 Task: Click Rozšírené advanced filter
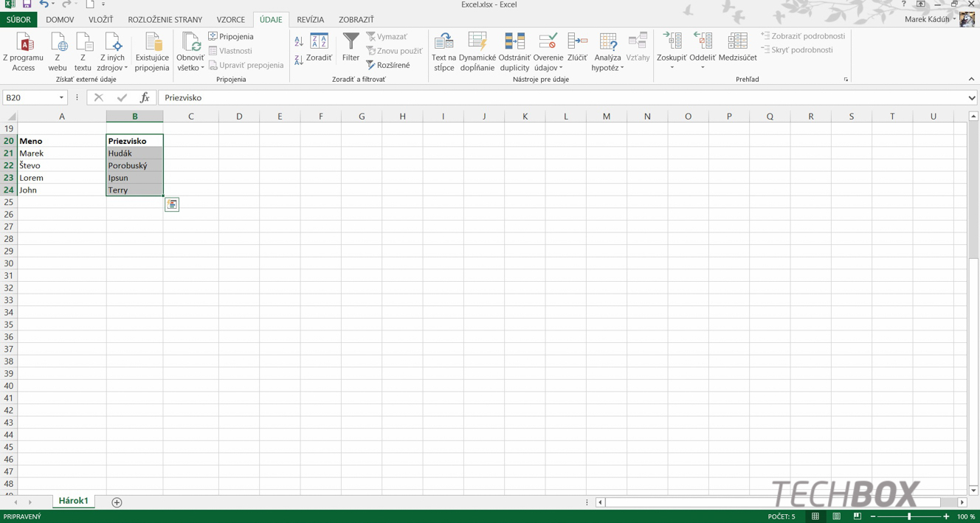[x=388, y=65]
